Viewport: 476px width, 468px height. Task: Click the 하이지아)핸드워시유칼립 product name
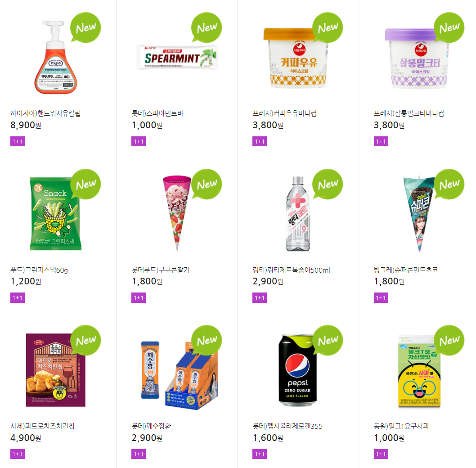(45, 113)
